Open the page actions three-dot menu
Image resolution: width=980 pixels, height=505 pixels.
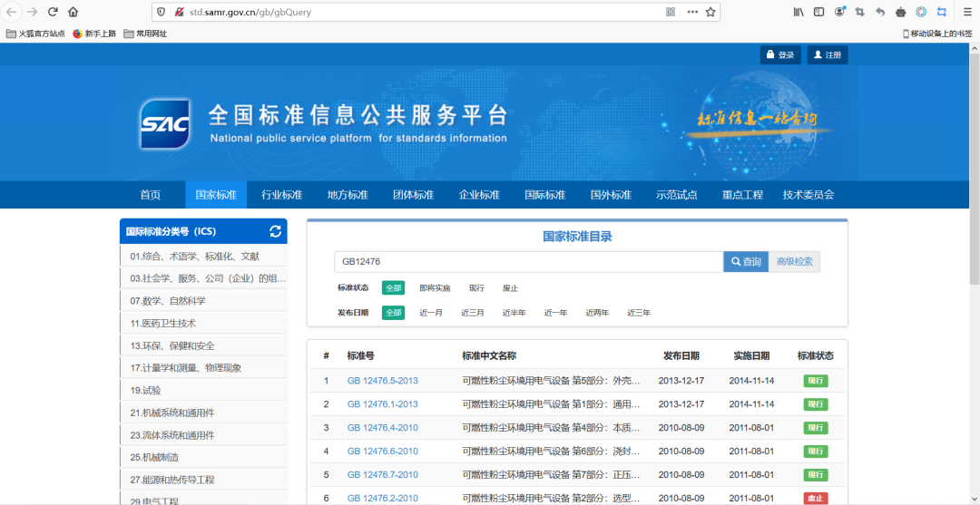[x=692, y=12]
